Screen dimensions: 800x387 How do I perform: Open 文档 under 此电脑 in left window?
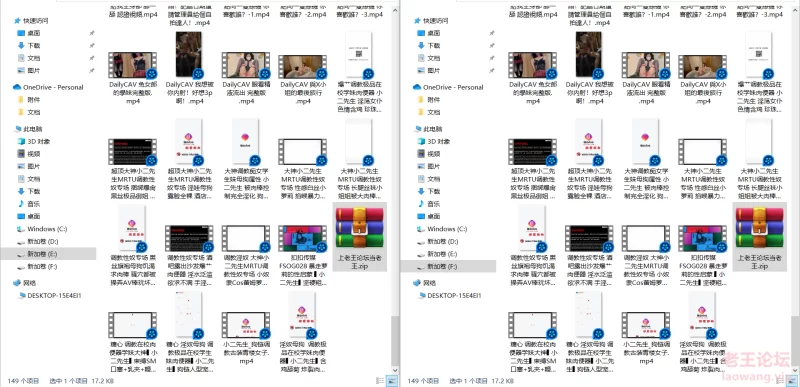point(29,179)
